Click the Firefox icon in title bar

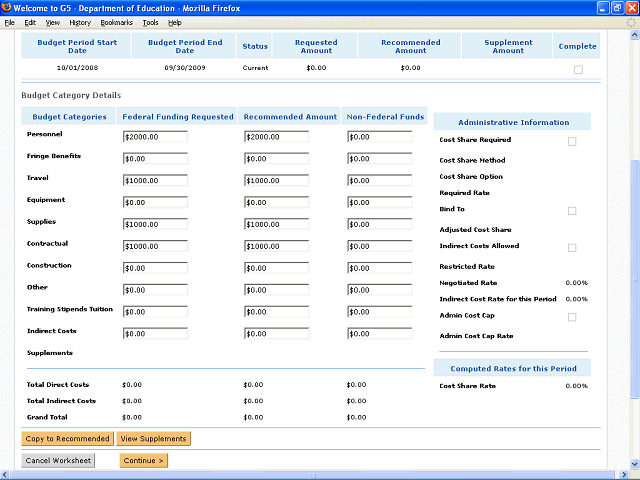point(7,7)
